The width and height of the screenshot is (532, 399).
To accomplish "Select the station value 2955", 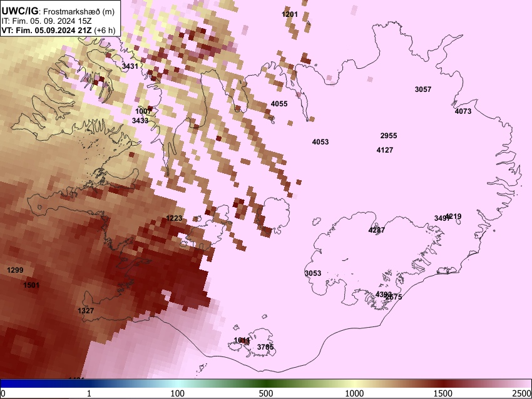I will [x=389, y=136].
